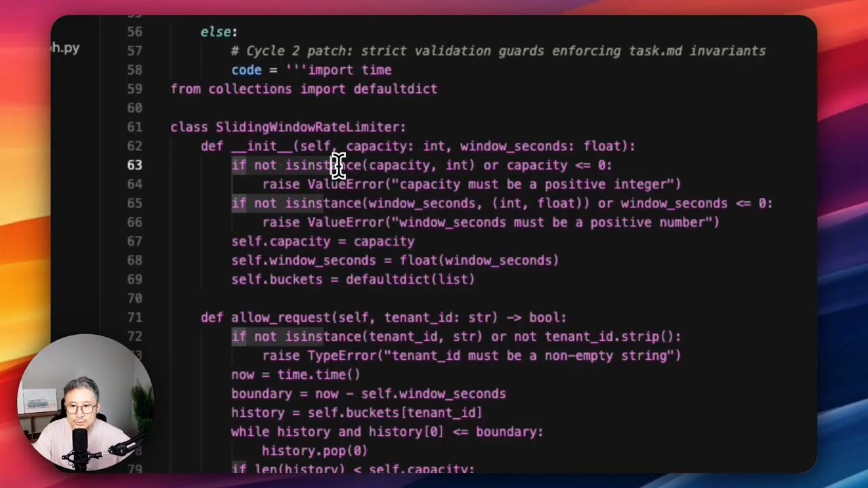868x488 pixels.
Task: Click 'from collections import defaultdict' line
Action: (x=304, y=89)
